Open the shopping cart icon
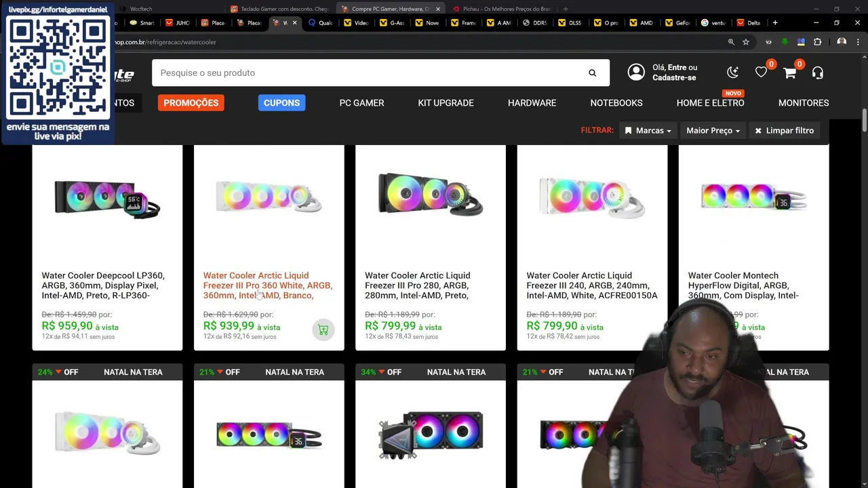The width and height of the screenshot is (868, 488). 789,73
